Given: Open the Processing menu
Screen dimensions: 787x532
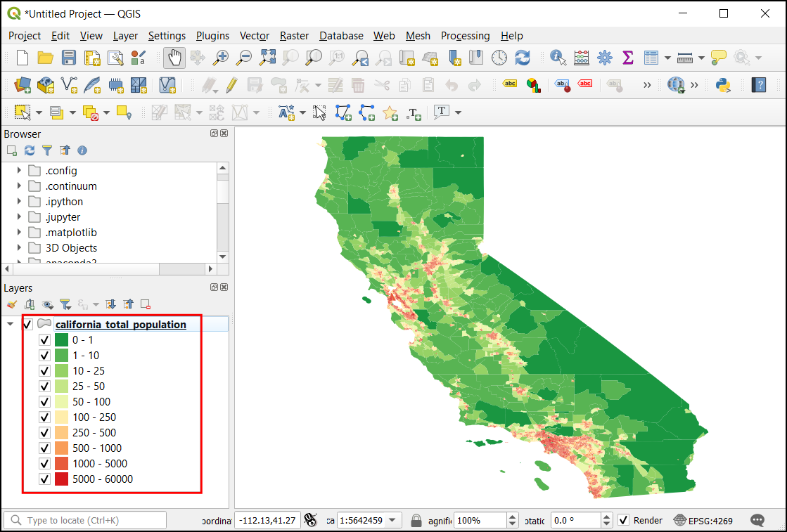Looking at the screenshot, I should point(465,36).
